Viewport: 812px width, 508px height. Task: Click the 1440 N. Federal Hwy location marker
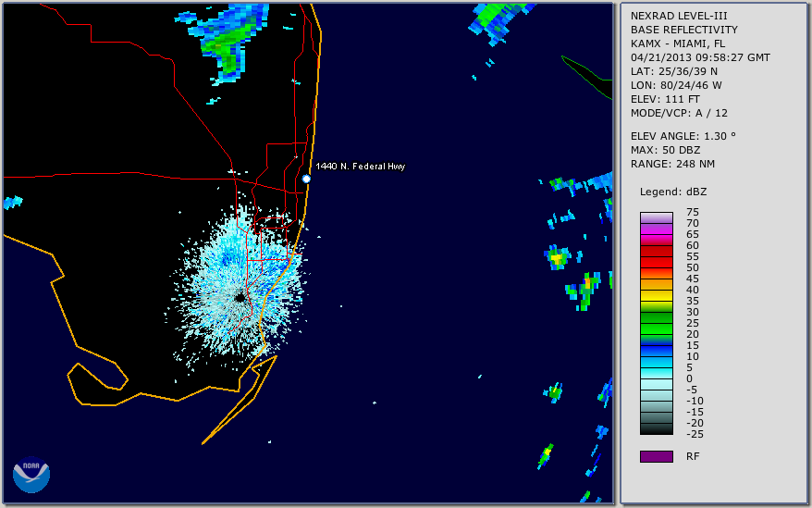306,179
